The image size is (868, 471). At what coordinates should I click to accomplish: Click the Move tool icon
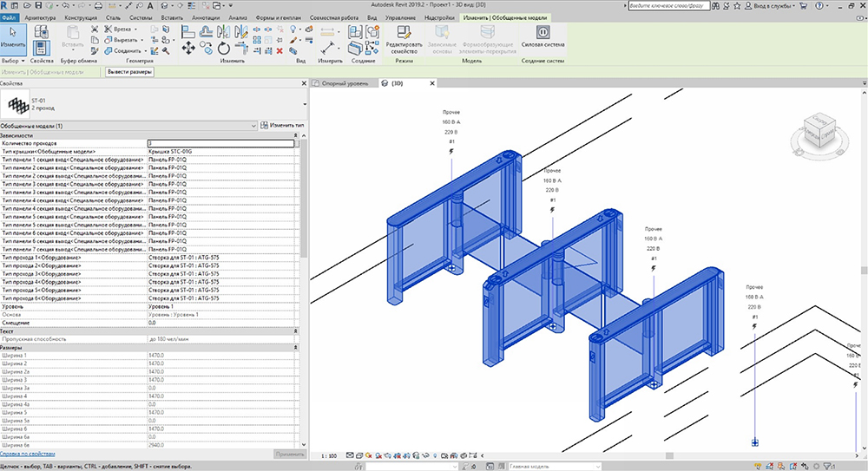[x=188, y=48]
